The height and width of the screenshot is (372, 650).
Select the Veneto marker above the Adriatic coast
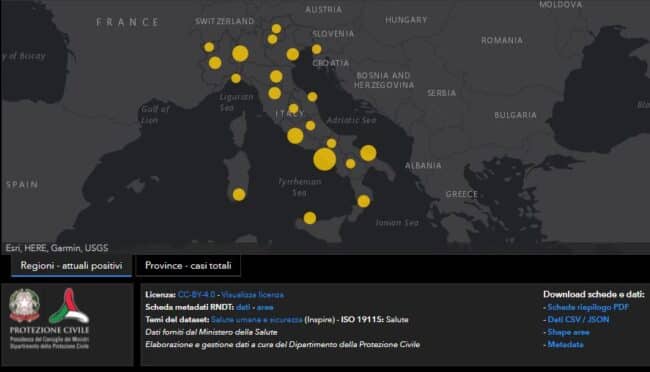click(x=292, y=54)
